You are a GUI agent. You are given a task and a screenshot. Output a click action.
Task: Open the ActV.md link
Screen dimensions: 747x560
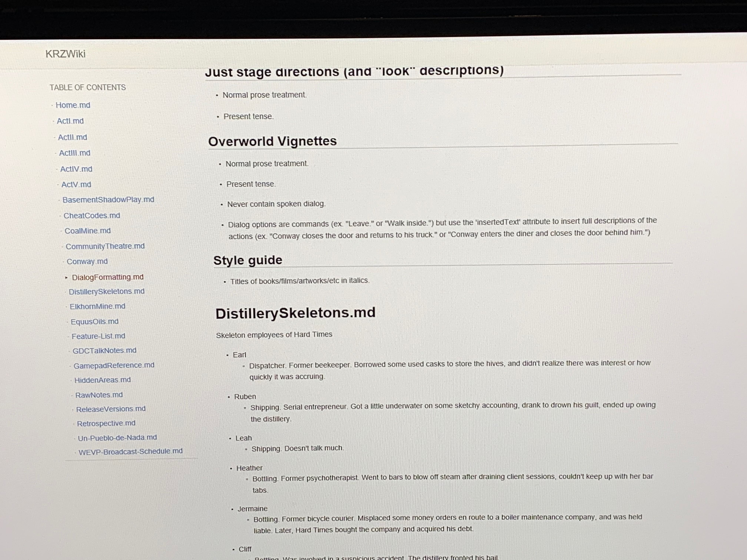tap(76, 185)
